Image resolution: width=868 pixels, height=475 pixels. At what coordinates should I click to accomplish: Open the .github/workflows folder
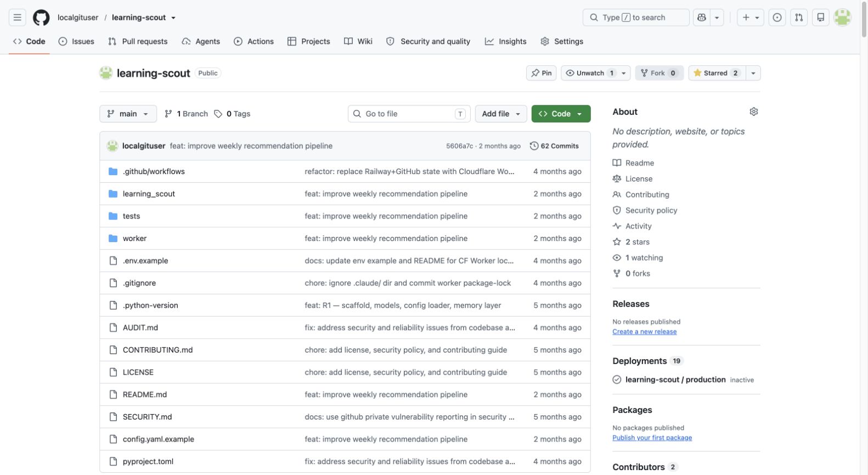pyautogui.click(x=154, y=171)
